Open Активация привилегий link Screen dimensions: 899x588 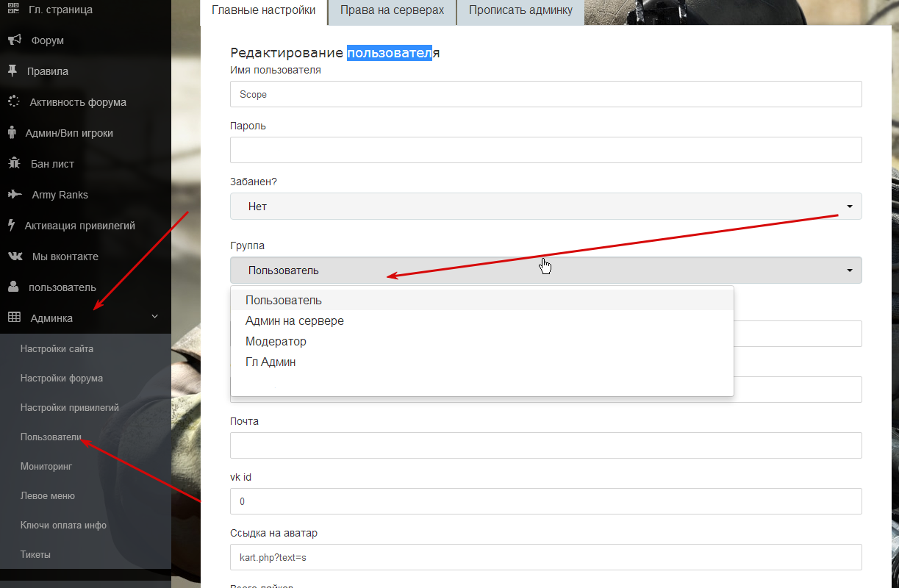click(x=80, y=226)
